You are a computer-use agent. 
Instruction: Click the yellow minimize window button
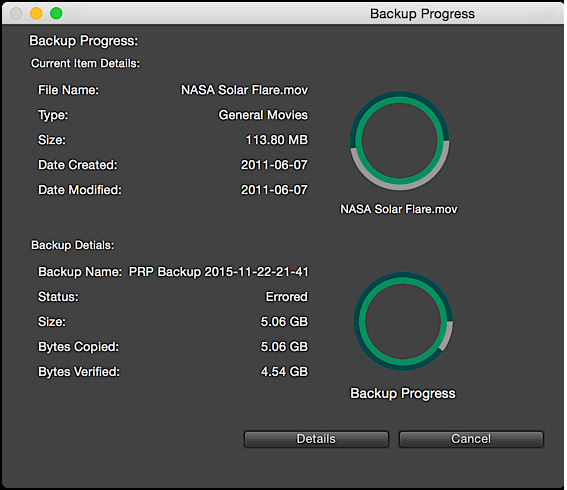pyautogui.click(x=36, y=13)
